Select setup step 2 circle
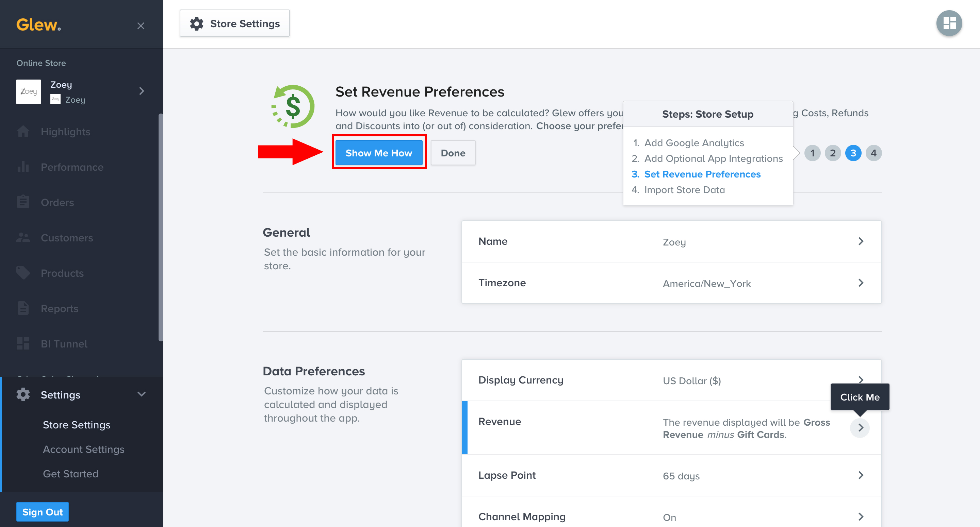The image size is (980, 527). [833, 153]
